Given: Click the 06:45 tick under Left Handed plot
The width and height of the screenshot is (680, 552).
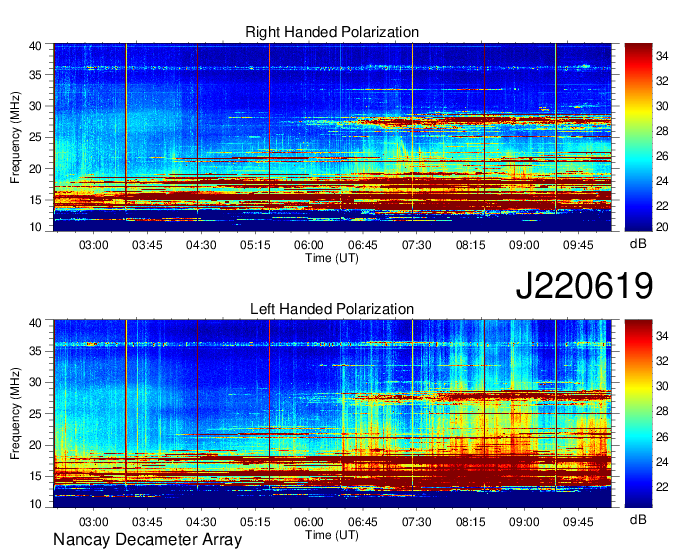Looking at the screenshot, I should tap(363, 521).
